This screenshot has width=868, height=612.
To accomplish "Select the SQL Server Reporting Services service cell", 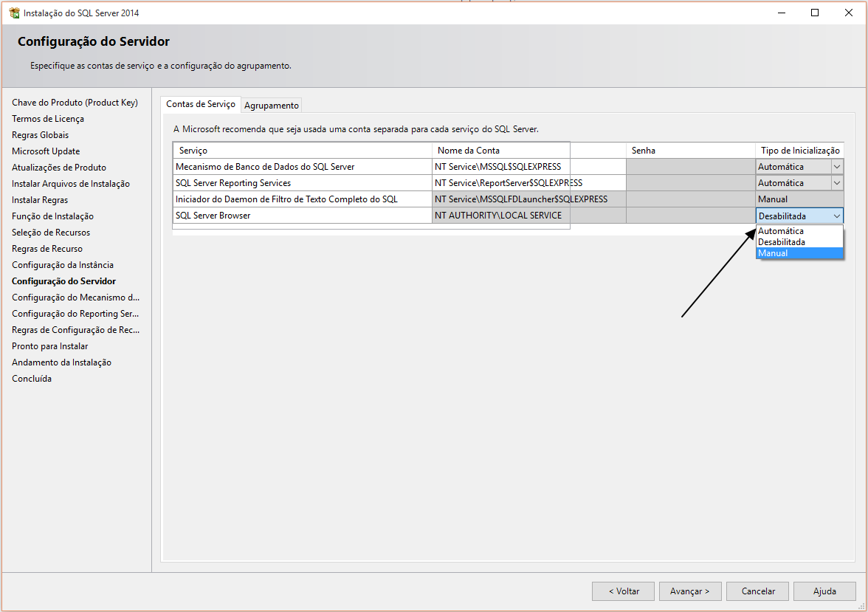I will pyautogui.click(x=303, y=183).
